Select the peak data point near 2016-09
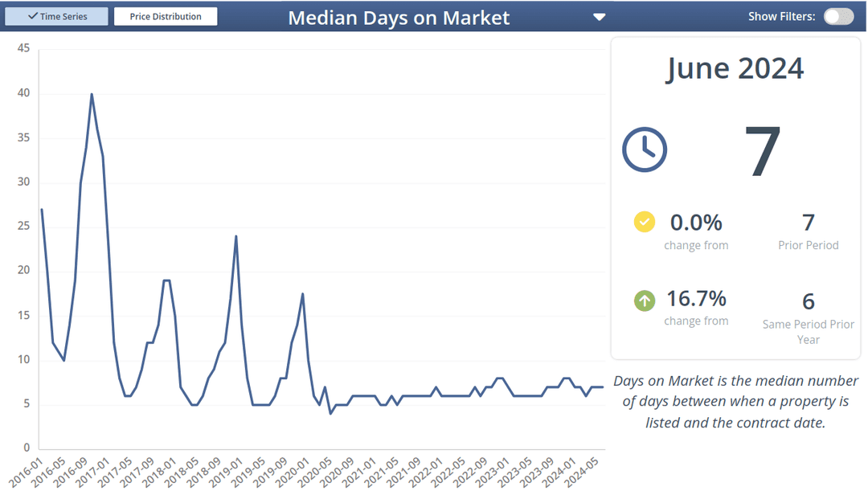Image resolution: width=868 pixels, height=495 pixels. coord(92,93)
